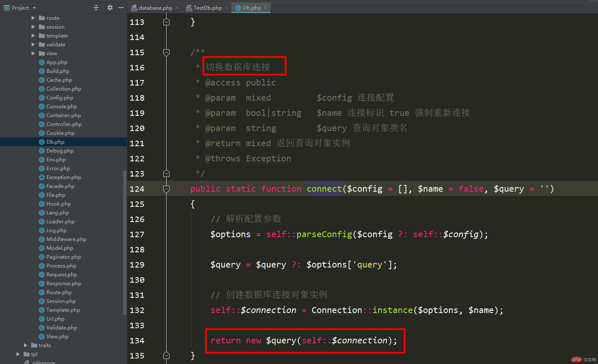Click the Process.php class icon
This screenshot has height=364, width=598.
(42, 266)
